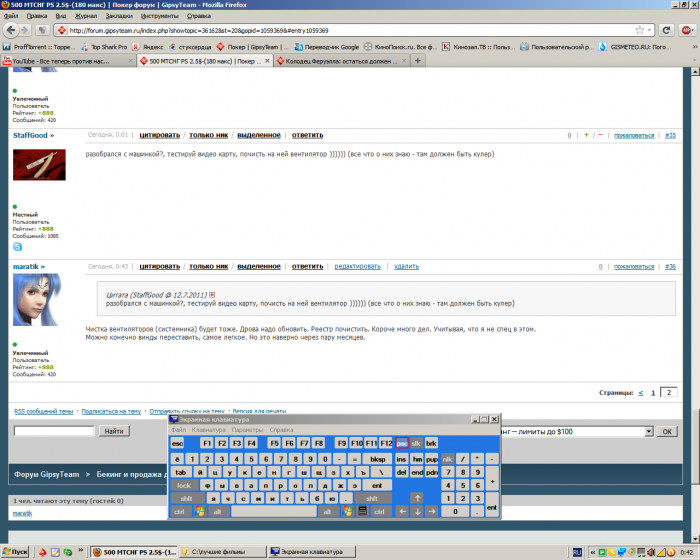Open the Клавиатура menu in on-screen keyboard

[x=208, y=430]
